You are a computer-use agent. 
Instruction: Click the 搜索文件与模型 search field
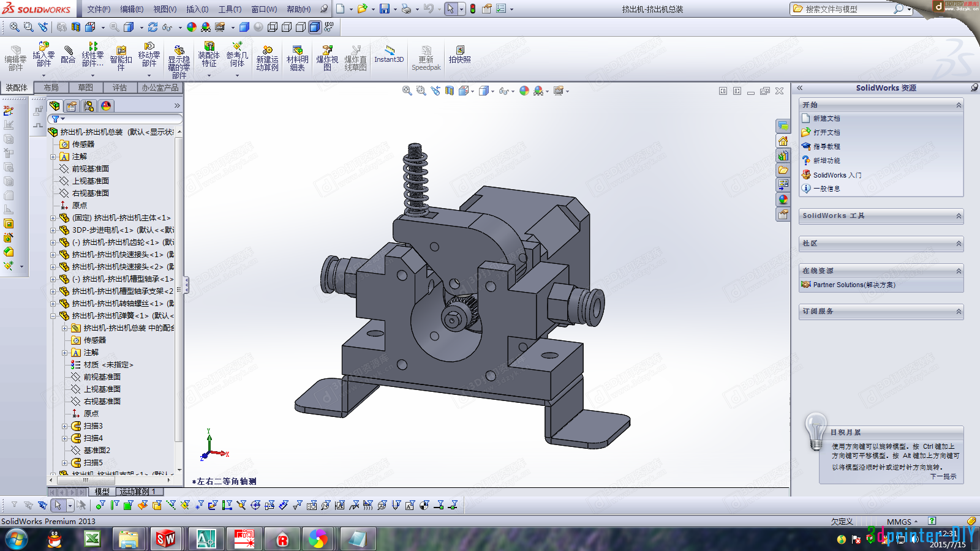coord(845,9)
